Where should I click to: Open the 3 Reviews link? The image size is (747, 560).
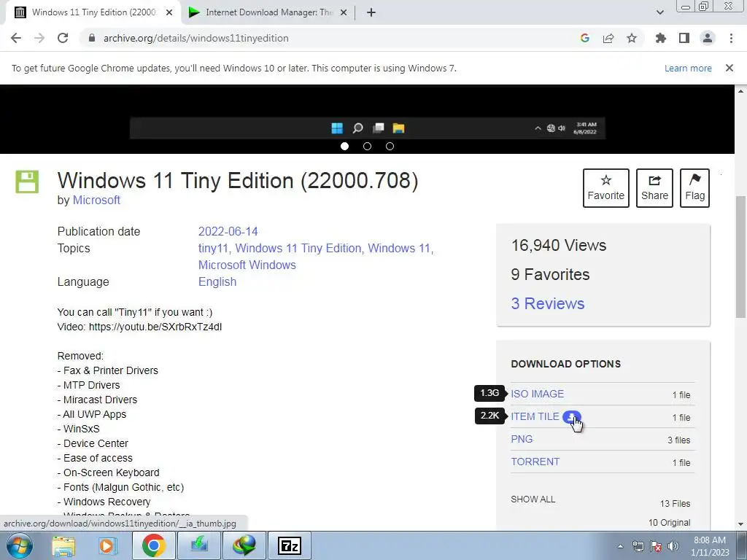point(548,303)
